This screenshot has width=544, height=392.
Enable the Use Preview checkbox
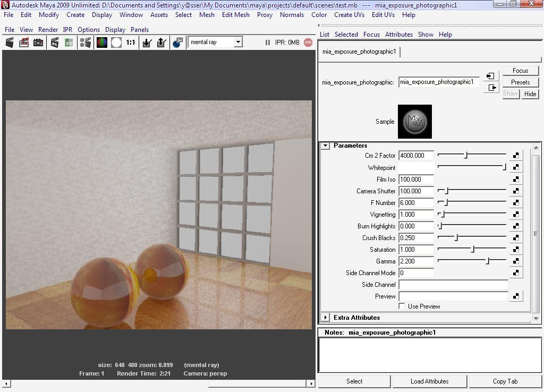point(402,306)
